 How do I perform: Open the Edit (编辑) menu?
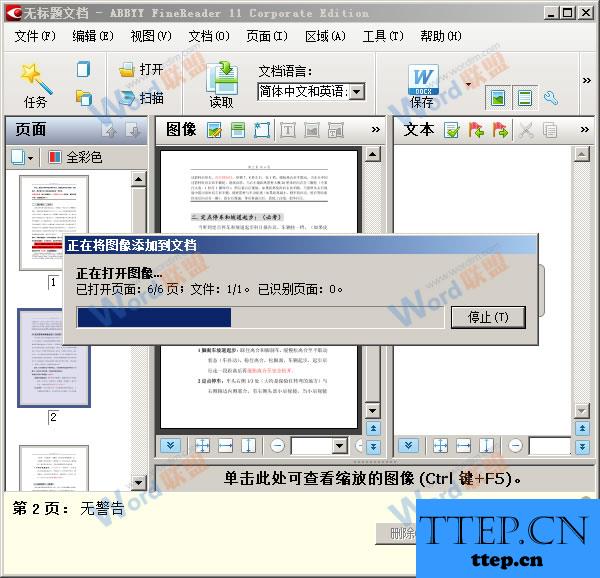pos(93,36)
